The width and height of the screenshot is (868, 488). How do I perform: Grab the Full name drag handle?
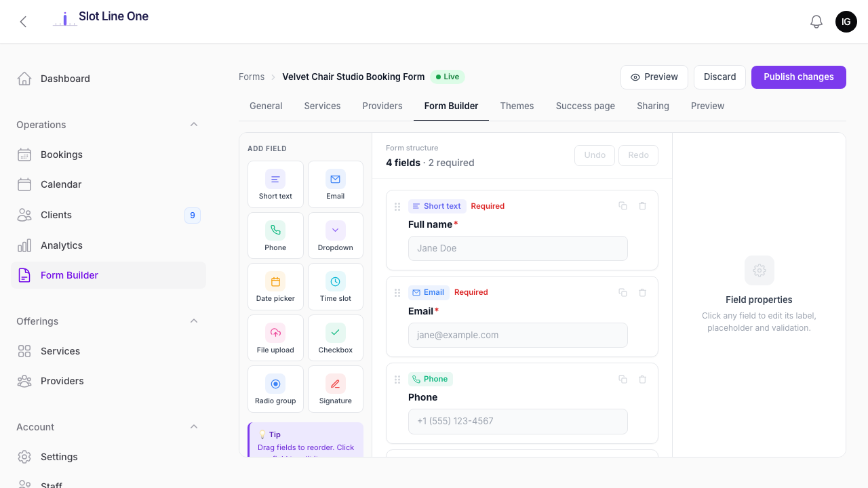[x=397, y=207]
